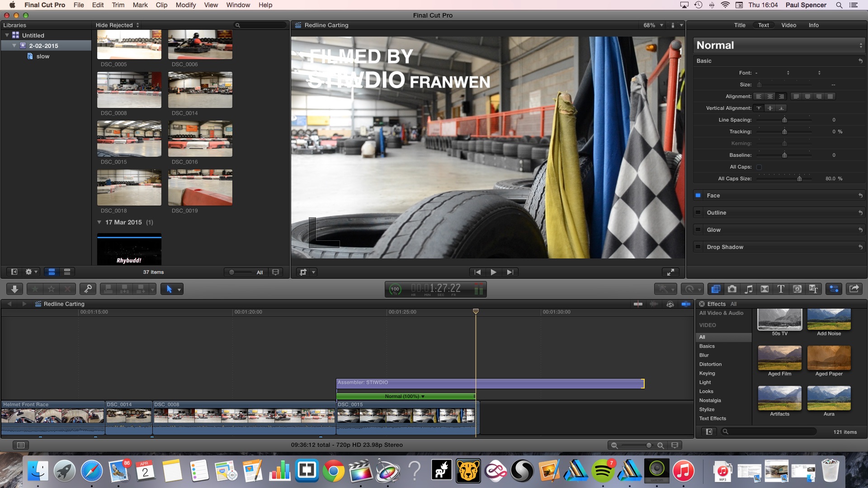Adjust the All Caps Size slider
The width and height of the screenshot is (868, 488).
(x=799, y=179)
